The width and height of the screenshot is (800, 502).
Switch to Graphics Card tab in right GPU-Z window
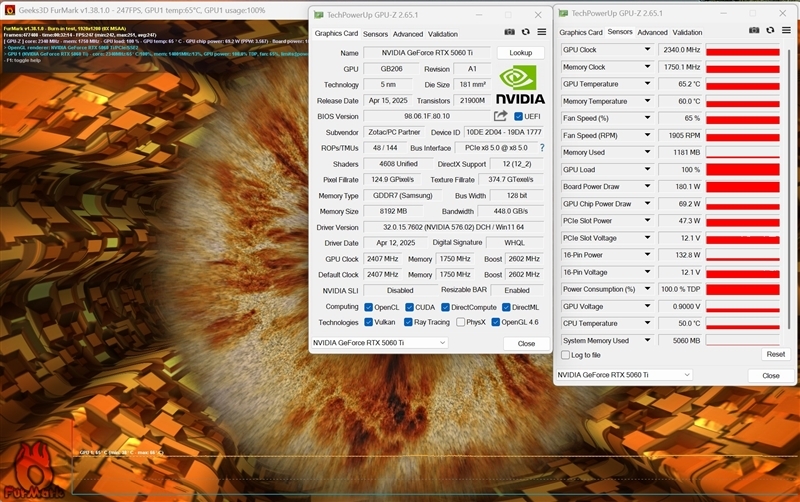point(581,32)
